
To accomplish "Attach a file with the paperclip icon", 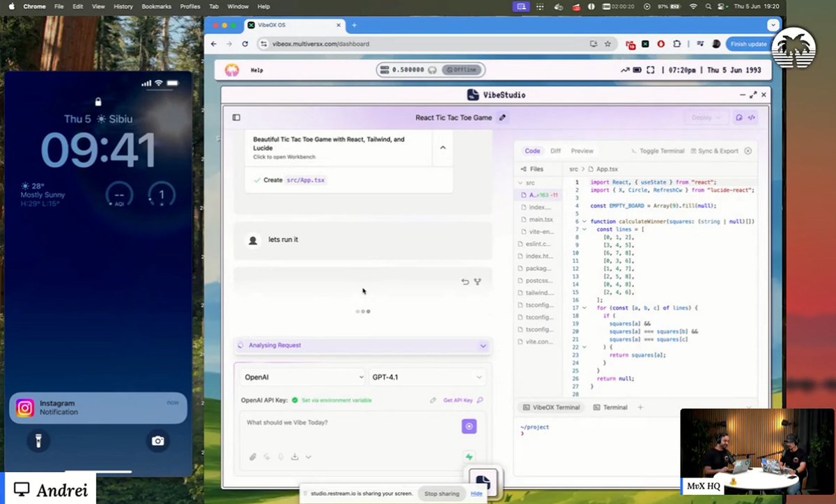I will (253, 457).
